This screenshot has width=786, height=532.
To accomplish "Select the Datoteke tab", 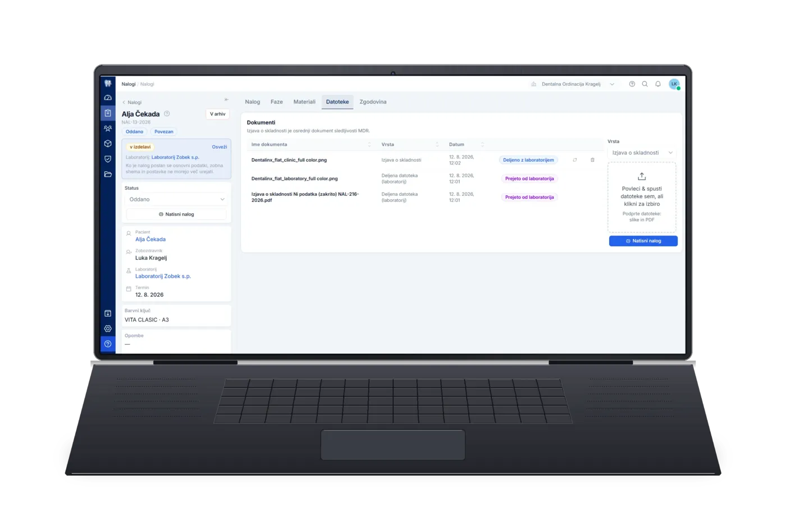I will 337,102.
